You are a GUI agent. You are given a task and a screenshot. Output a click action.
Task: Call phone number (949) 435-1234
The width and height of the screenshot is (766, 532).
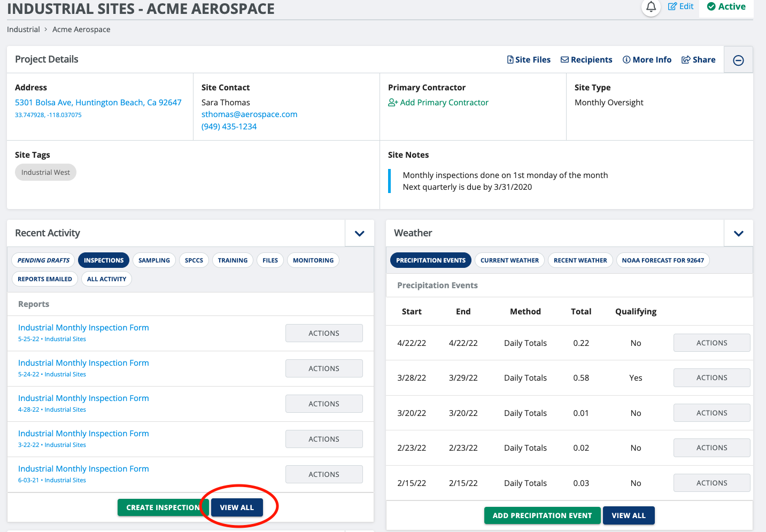pyautogui.click(x=229, y=127)
